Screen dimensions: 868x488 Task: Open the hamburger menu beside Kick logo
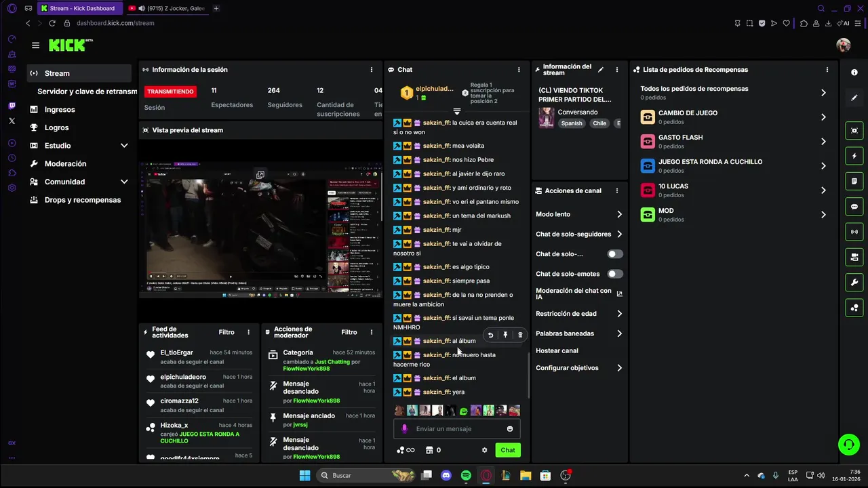(35, 45)
